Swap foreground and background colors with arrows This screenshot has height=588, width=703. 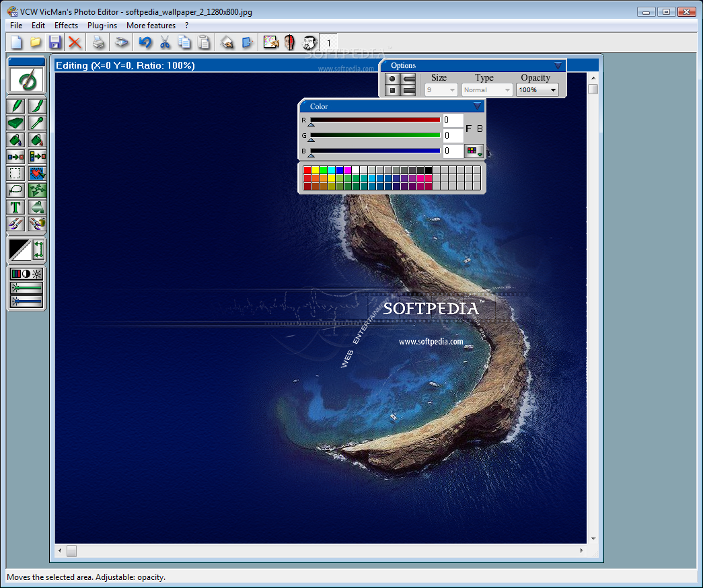pos(38,250)
